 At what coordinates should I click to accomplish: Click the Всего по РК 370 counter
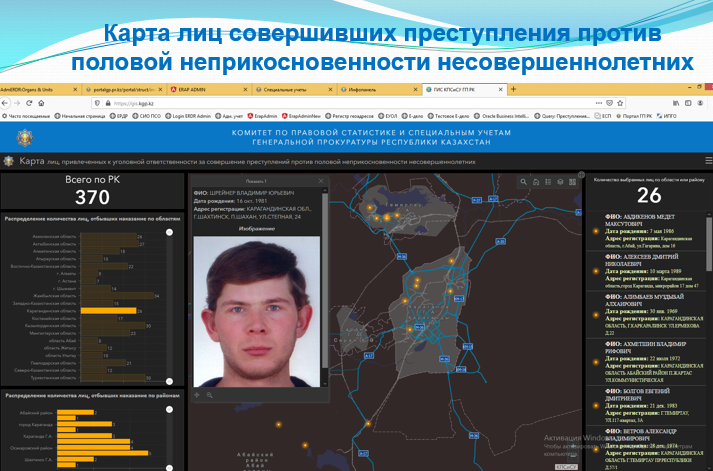coord(92,191)
